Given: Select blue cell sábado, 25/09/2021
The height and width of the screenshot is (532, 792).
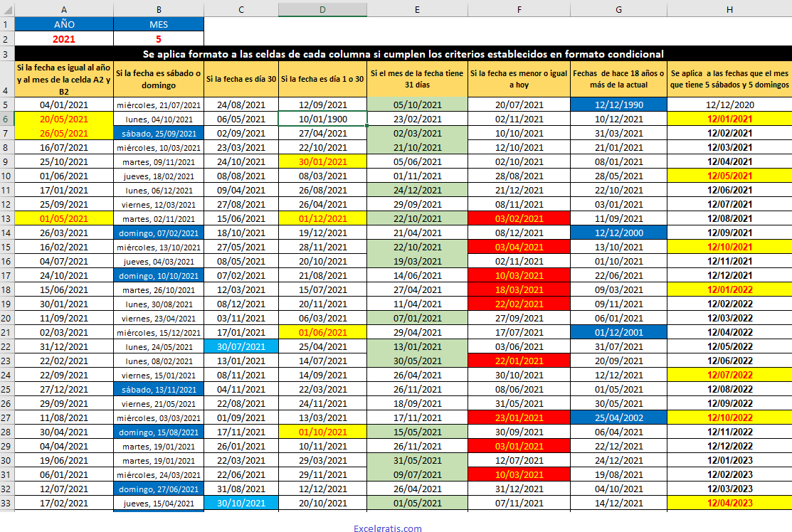Looking at the screenshot, I should [159, 133].
